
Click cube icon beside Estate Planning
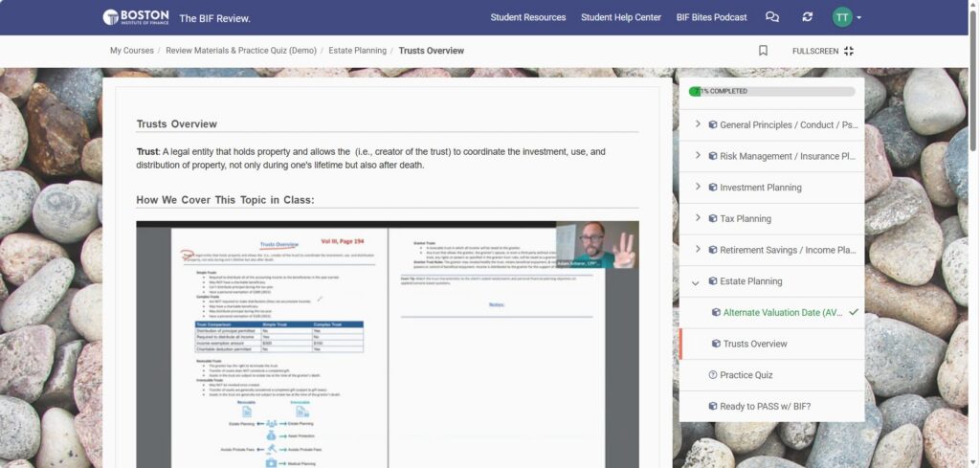pos(712,280)
